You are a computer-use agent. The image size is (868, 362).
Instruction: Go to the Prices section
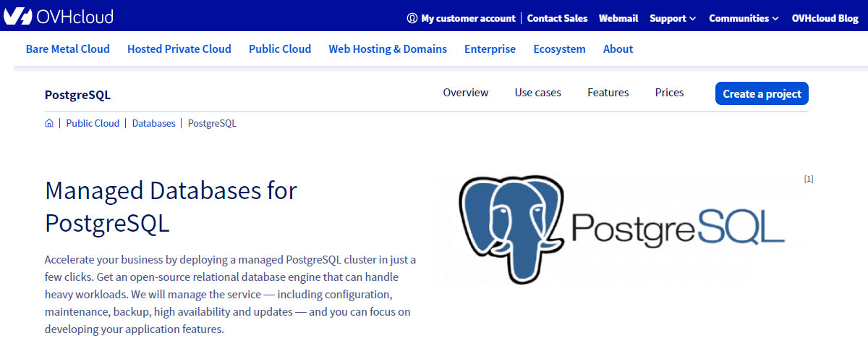669,93
